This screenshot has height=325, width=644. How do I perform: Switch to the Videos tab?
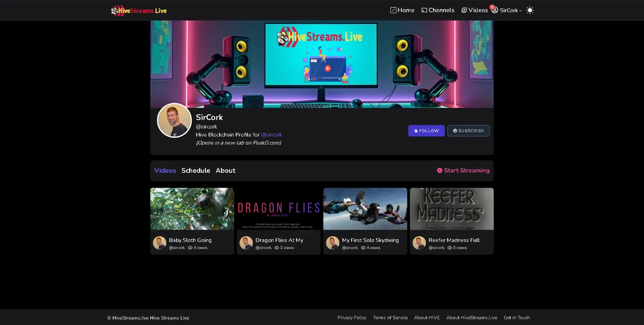[x=165, y=170]
